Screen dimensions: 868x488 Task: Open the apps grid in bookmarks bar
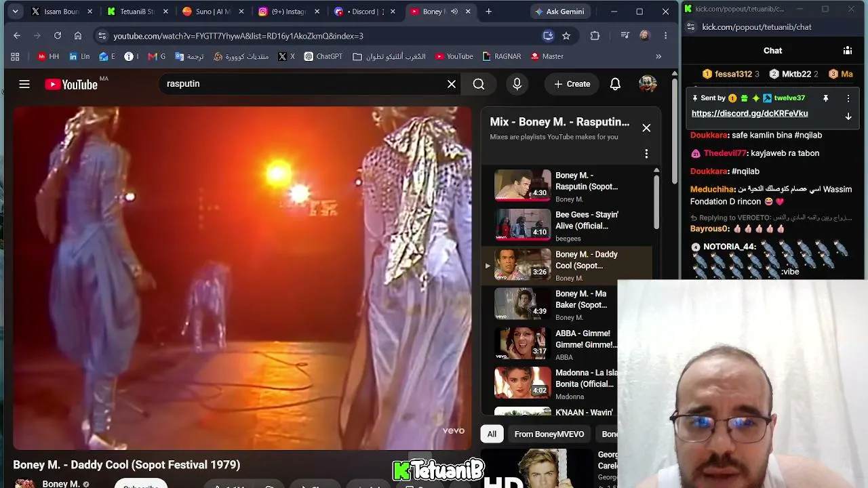(15, 57)
